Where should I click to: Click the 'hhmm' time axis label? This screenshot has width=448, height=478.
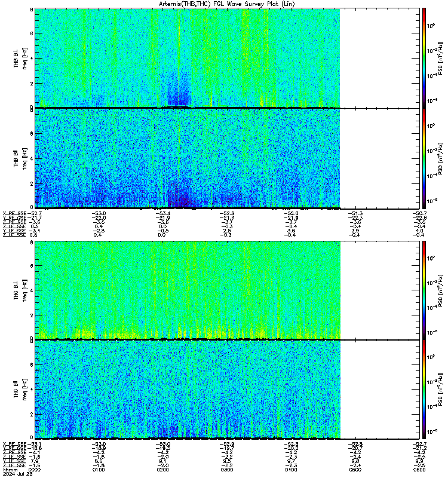click(10, 470)
